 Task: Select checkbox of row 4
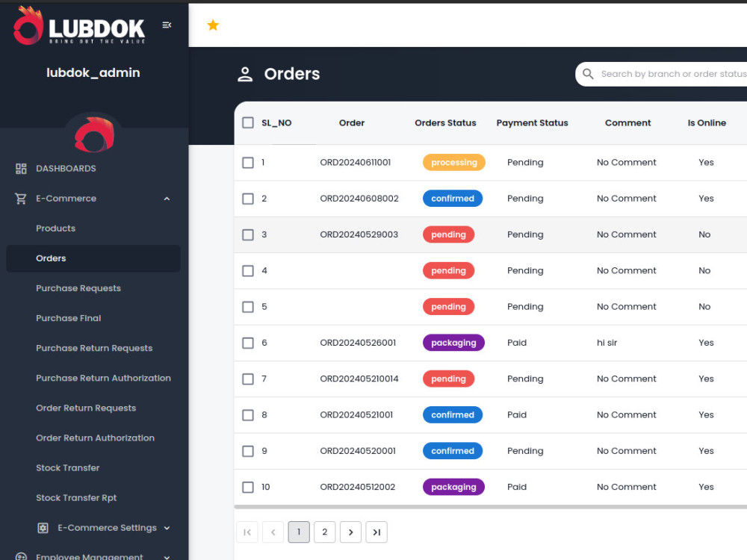click(248, 271)
